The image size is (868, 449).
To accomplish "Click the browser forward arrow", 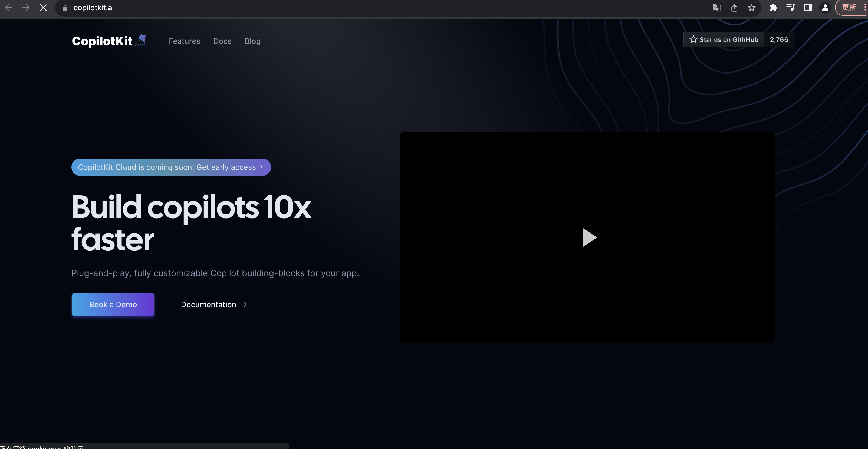I will [26, 7].
